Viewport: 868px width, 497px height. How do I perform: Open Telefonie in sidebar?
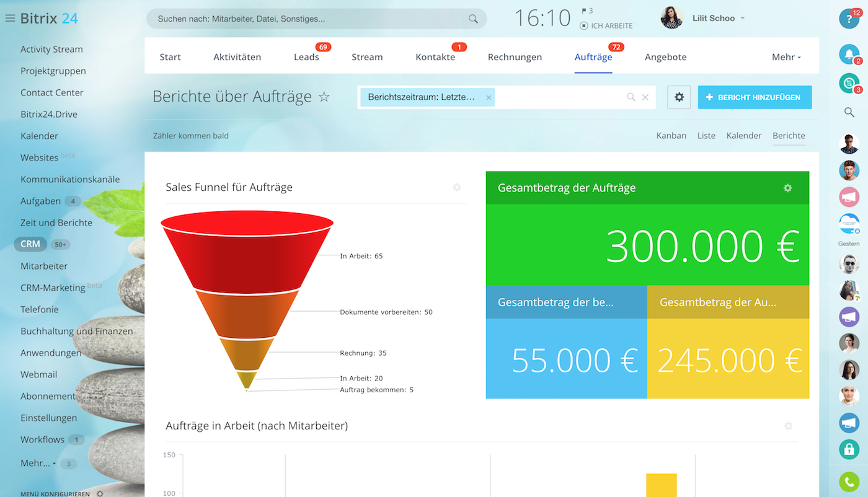click(x=40, y=309)
